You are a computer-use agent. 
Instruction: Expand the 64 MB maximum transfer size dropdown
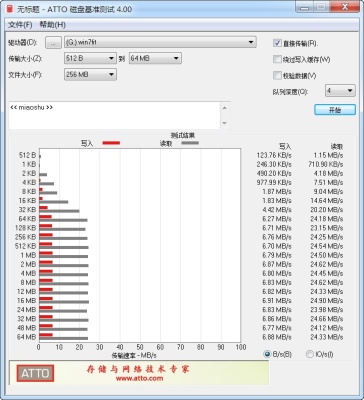click(x=155, y=58)
